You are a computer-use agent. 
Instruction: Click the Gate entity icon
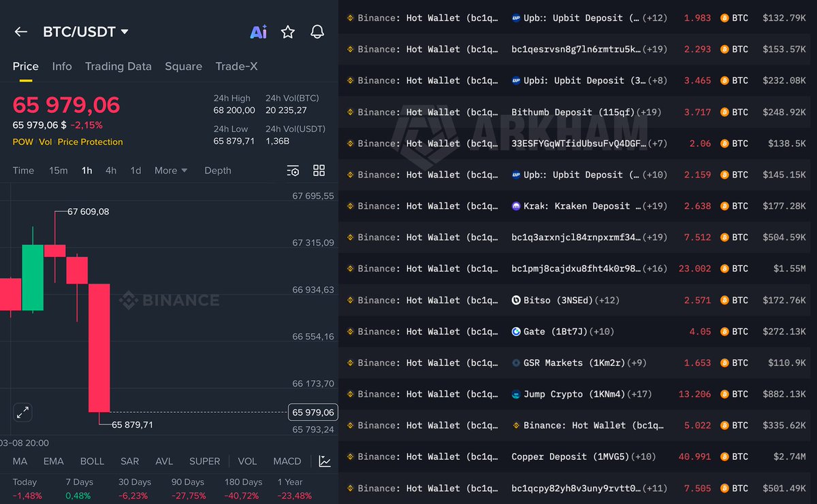516,331
